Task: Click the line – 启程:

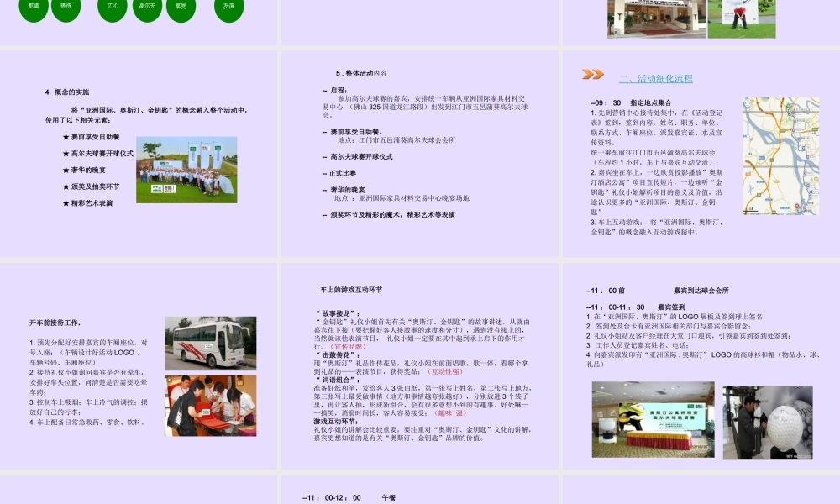Action: [335, 91]
